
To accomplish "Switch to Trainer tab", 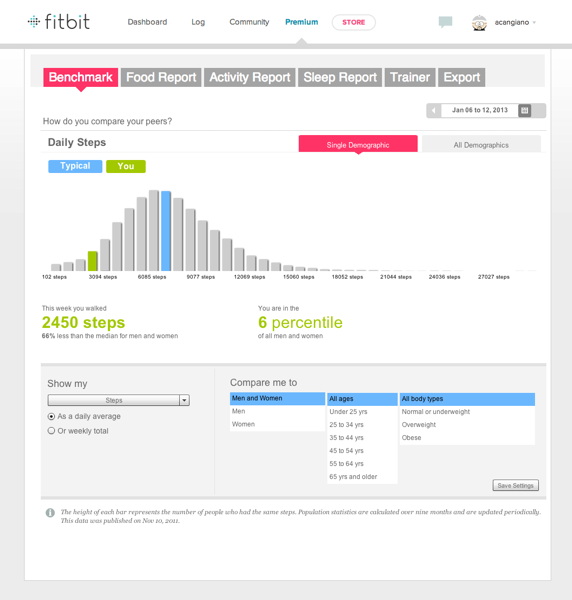I will (410, 77).
